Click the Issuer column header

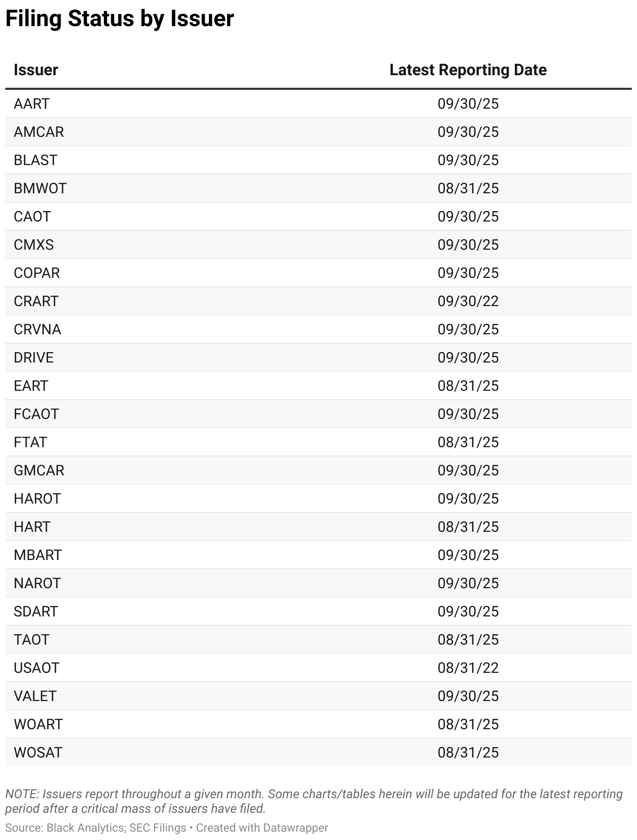point(36,70)
